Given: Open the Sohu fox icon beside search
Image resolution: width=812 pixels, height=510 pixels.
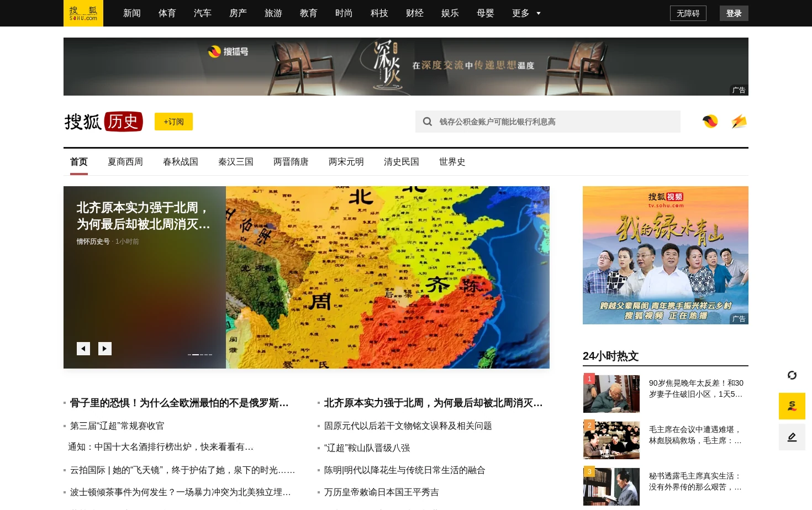Looking at the screenshot, I should click(x=710, y=122).
